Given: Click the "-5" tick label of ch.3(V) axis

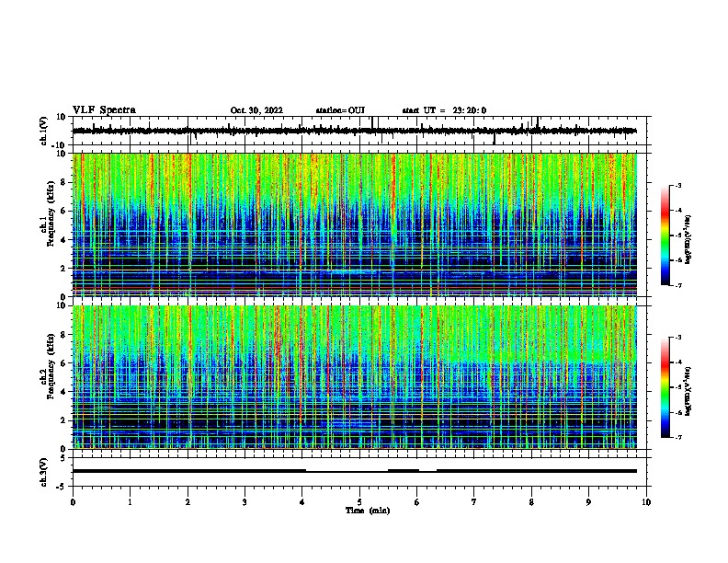Looking at the screenshot, I should (x=62, y=487).
